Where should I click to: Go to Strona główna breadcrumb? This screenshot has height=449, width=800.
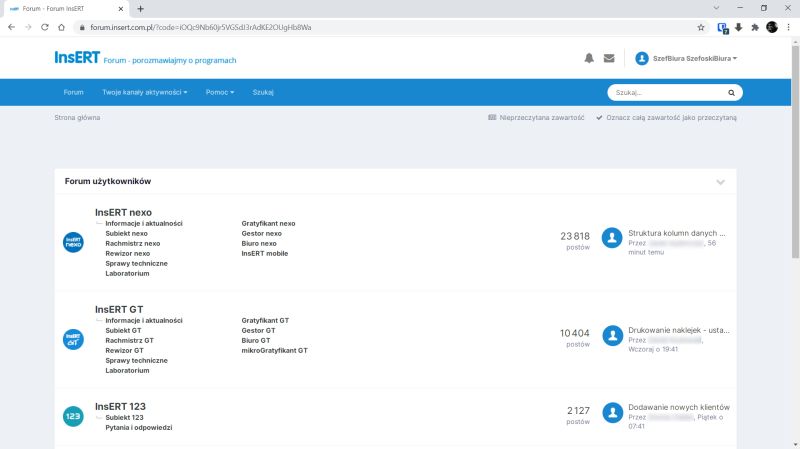(77, 117)
